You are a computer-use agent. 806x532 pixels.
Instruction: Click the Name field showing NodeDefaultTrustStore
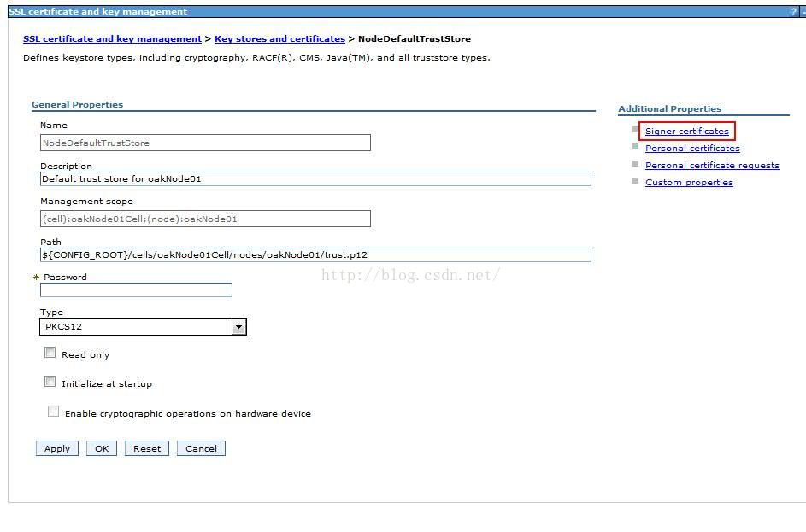205,143
